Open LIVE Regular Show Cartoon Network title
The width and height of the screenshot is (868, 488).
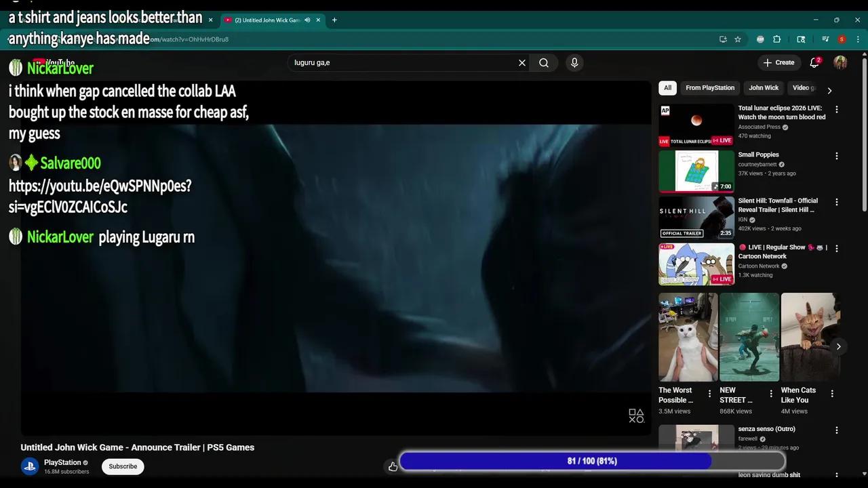[x=783, y=251]
